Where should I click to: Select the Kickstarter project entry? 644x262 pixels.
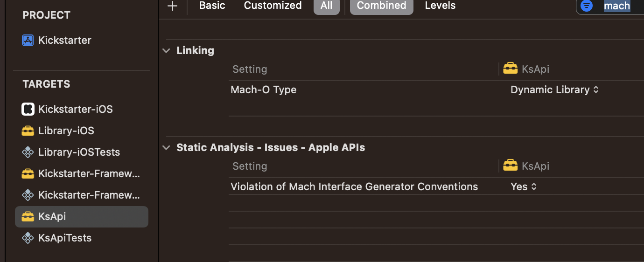coord(64,40)
